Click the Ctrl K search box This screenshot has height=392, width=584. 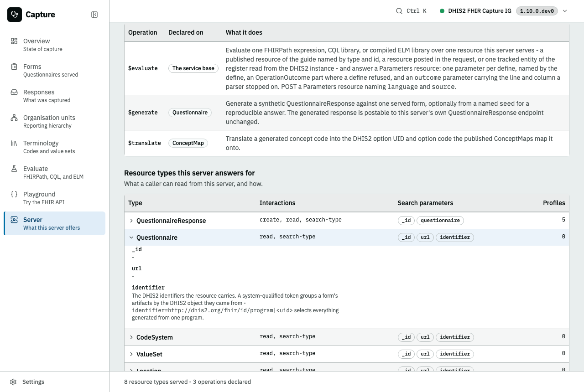point(411,11)
